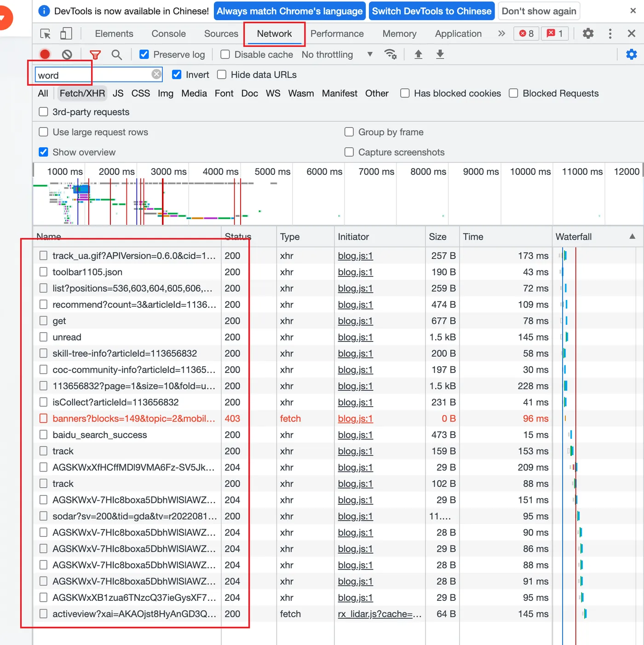Enable Hide data URLs checkbox
Viewport: 644px width, 645px height.
point(222,75)
